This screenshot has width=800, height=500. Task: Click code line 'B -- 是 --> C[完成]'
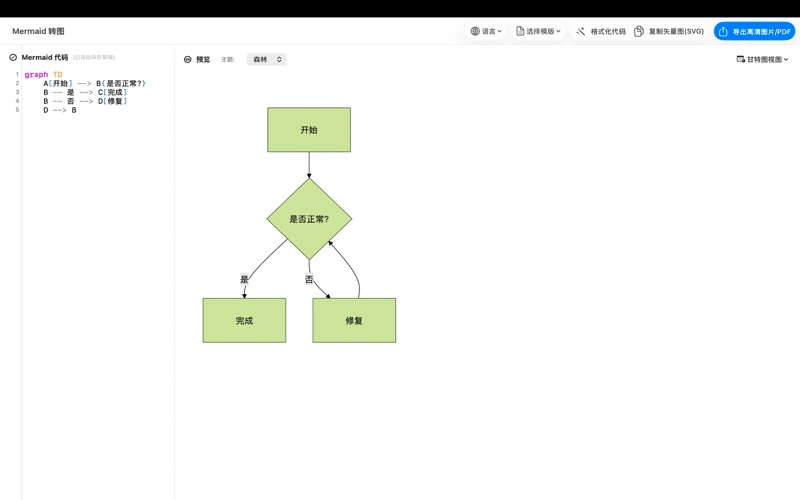(85, 92)
